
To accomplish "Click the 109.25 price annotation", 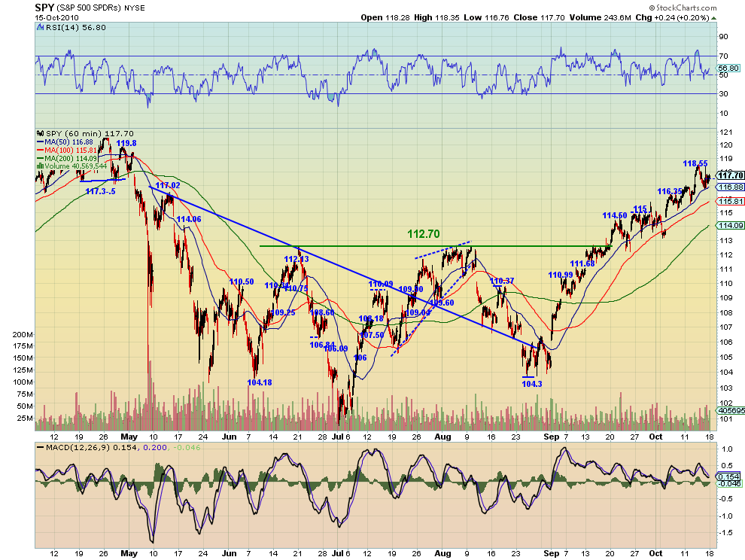I will (284, 312).
